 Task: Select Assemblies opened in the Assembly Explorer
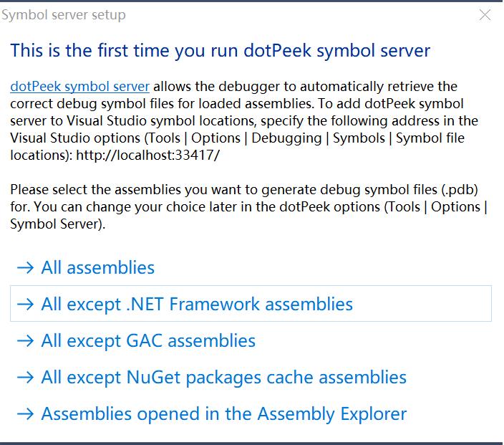pos(223,414)
